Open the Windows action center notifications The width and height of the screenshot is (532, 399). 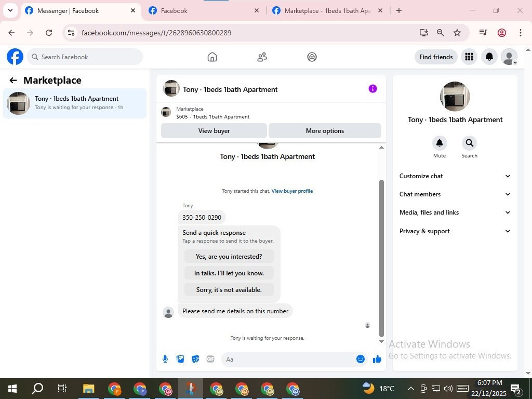pos(516,389)
